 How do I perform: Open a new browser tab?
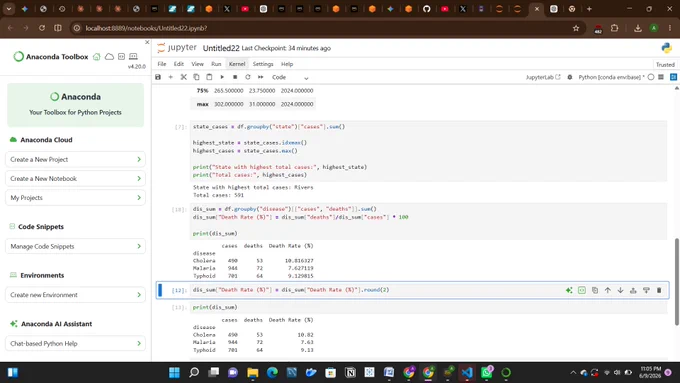589,9
